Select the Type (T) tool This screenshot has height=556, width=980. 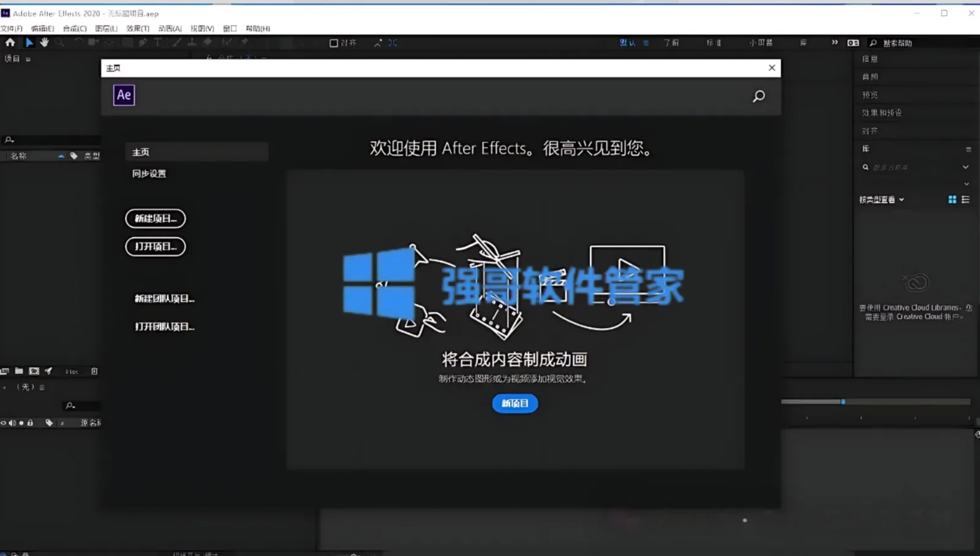point(158,42)
